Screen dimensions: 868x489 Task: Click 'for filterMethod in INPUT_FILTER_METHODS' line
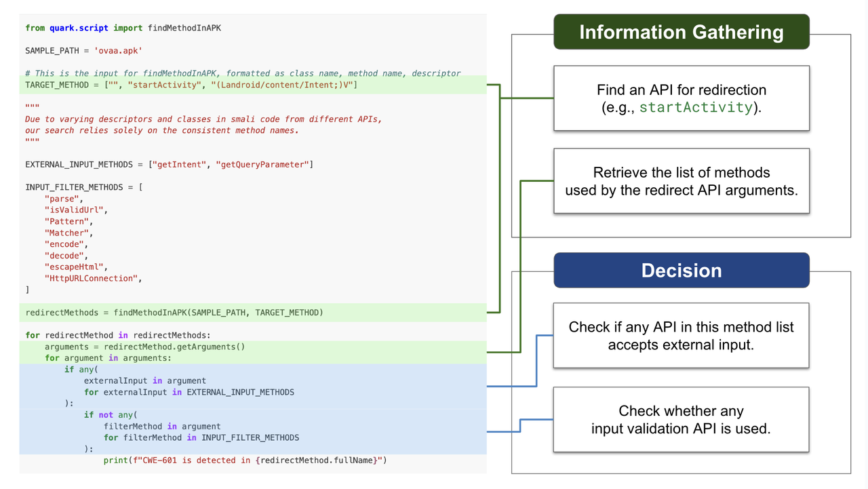(x=201, y=438)
